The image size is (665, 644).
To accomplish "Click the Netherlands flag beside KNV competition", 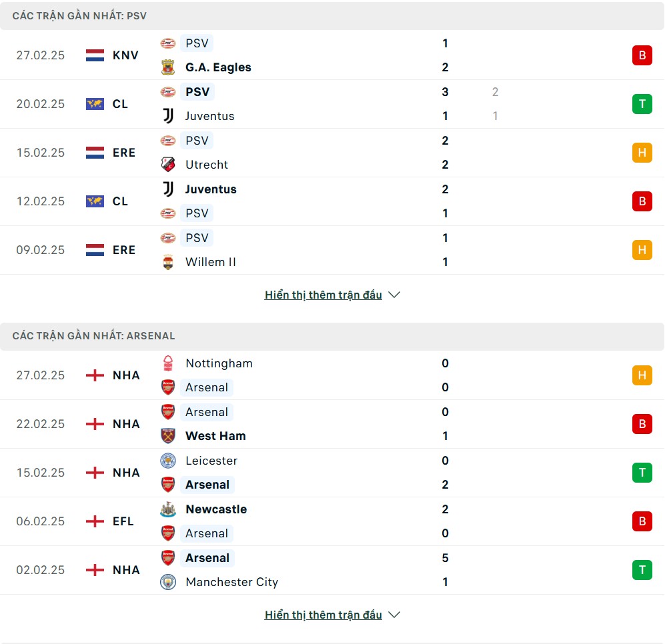I will pos(95,55).
